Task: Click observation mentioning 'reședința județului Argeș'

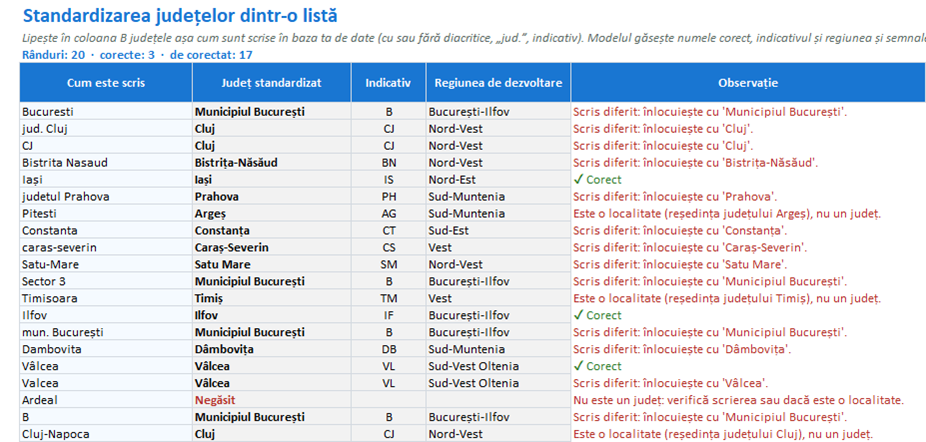Action: (726, 213)
